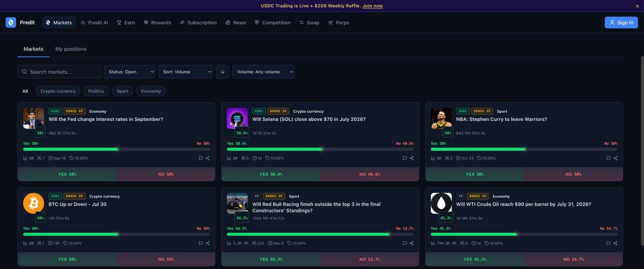Open the Red Bull Racing Constructors' Standings market
Image resolution: width=644 pixels, height=269 pixels.
pyautogui.click(x=316, y=208)
